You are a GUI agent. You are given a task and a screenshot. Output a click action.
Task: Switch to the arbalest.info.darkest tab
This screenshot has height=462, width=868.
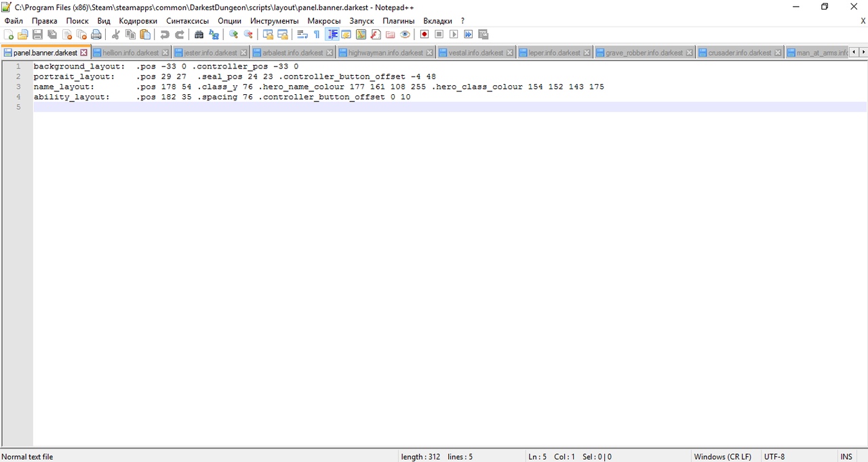[x=293, y=52]
